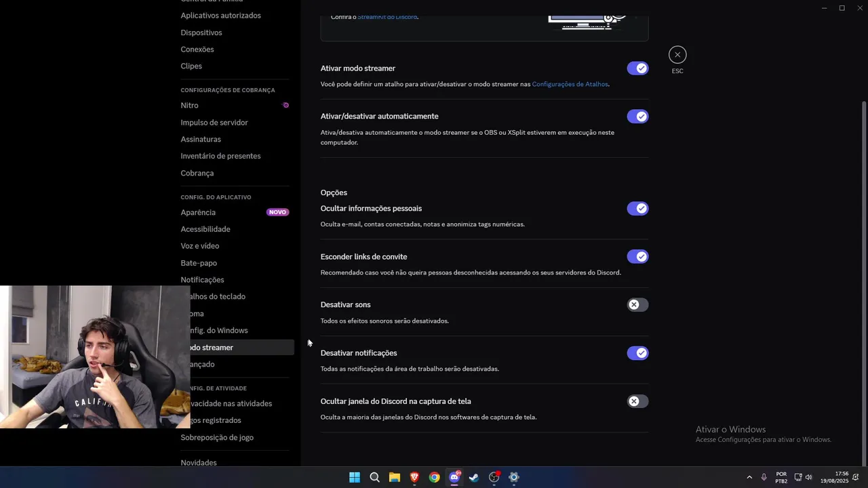Go to Inventário de presentes
Screen dimensions: 868x488
(220, 156)
